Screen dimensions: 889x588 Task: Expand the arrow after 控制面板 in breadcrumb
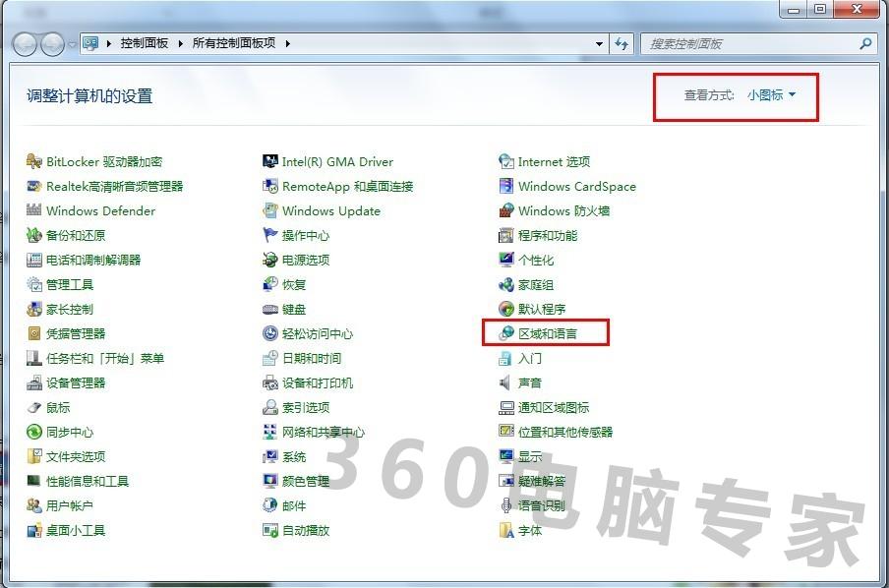180,43
